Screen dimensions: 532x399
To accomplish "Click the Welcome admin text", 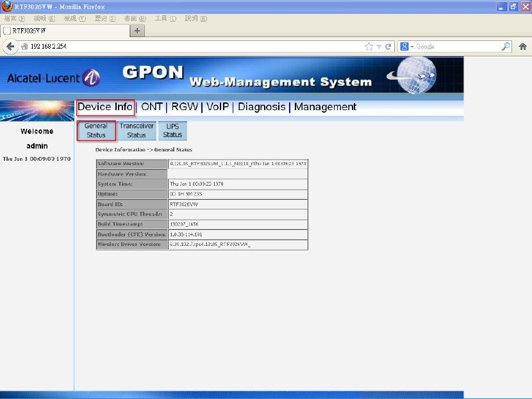I will pyautogui.click(x=37, y=138).
